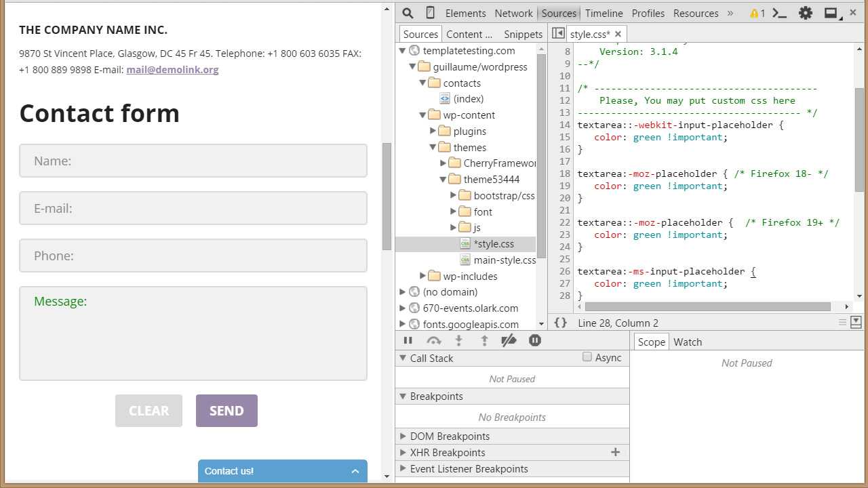The image size is (868, 488).
Task: Expand the plugins folder
Action: coord(433,131)
